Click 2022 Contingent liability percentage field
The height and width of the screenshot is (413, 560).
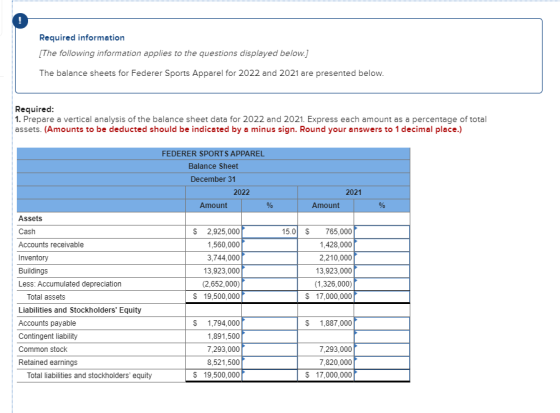pos(270,336)
